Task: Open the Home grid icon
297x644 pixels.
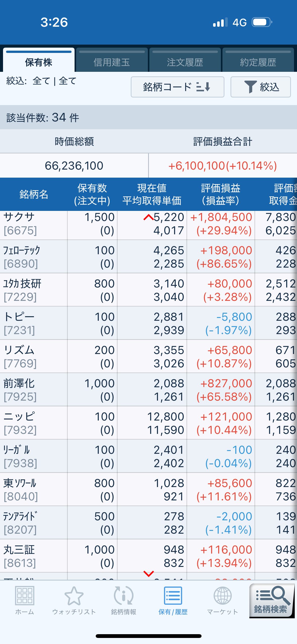Action: tap(24, 596)
